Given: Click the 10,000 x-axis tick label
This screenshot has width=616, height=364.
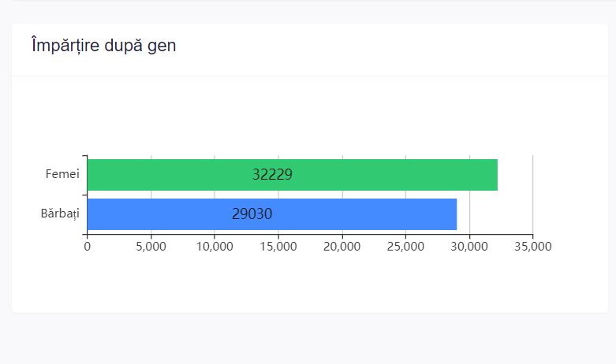Looking at the screenshot, I should [x=215, y=247].
